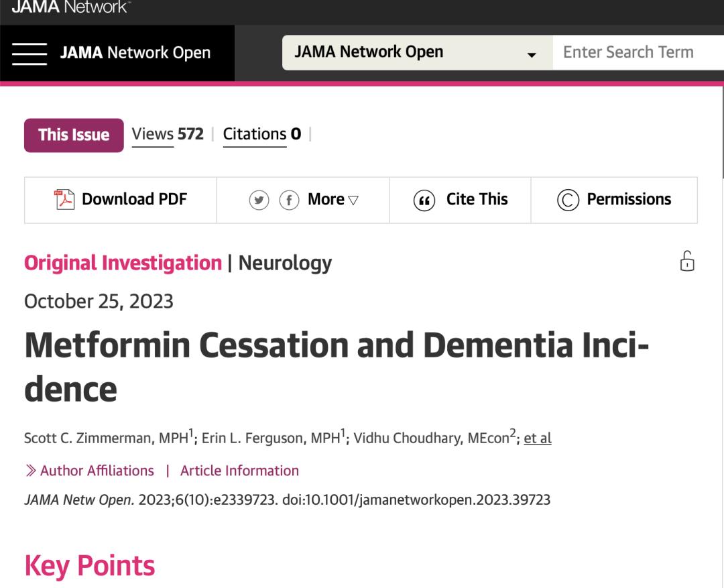Image resolution: width=724 pixels, height=588 pixels.
Task: Open the Views 572 link
Action: [168, 134]
